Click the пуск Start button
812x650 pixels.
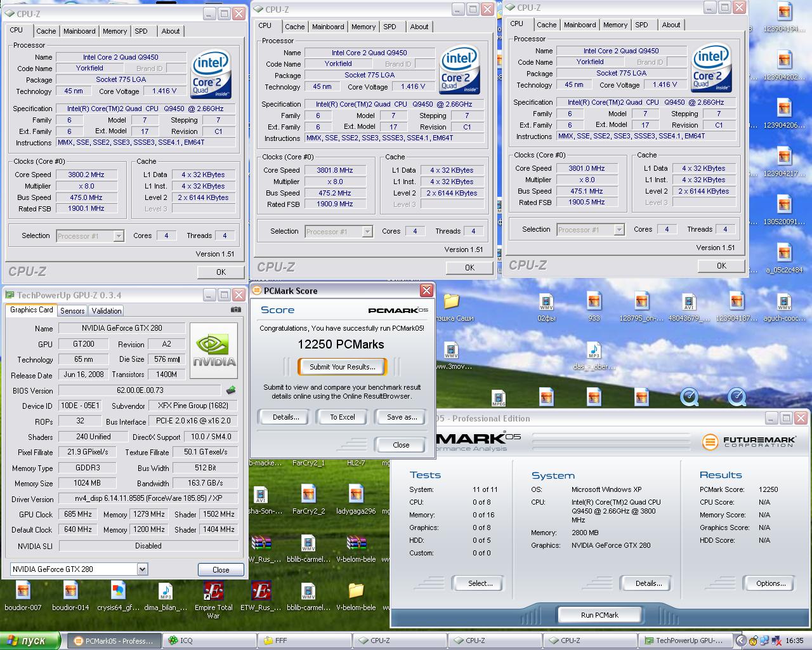(x=30, y=640)
